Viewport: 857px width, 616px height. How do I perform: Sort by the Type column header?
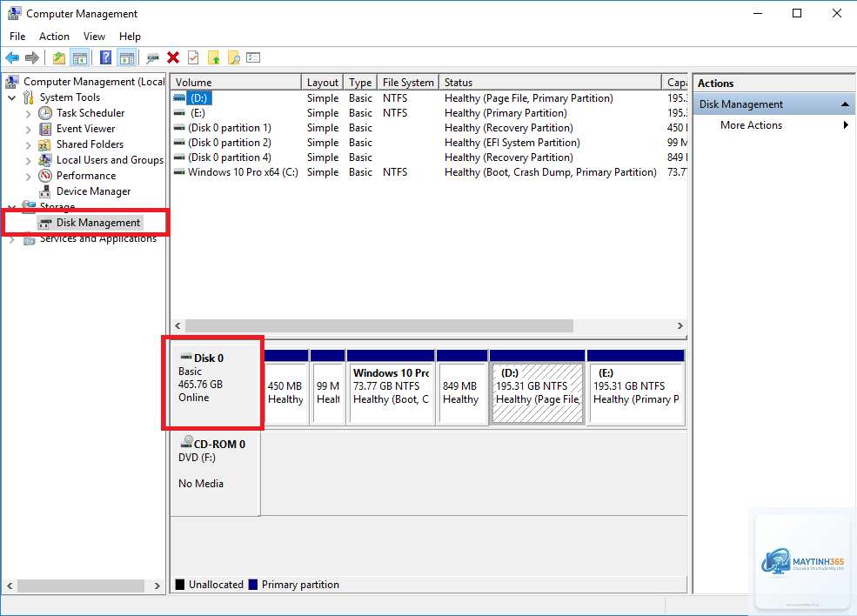360,82
